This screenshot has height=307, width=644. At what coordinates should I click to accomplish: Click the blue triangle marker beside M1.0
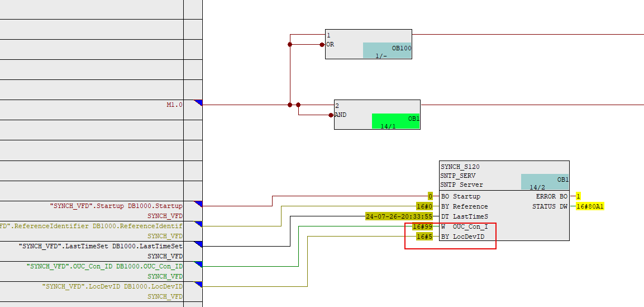click(x=198, y=102)
